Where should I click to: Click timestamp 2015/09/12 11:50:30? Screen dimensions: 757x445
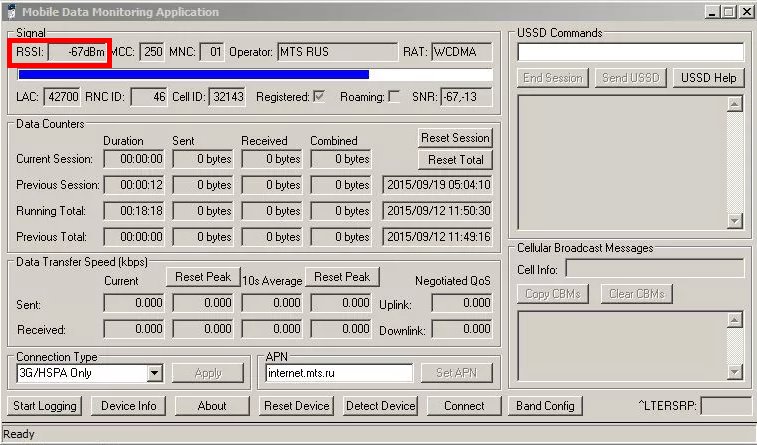pyautogui.click(x=437, y=211)
